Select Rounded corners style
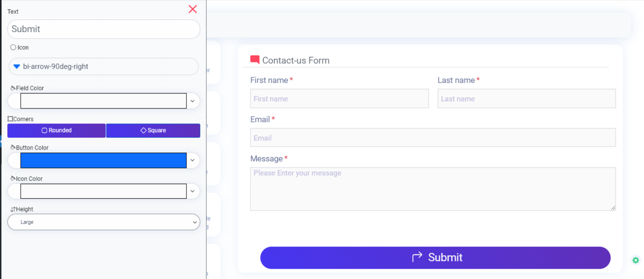Screen dimensions: 644x279 (56, 130)
